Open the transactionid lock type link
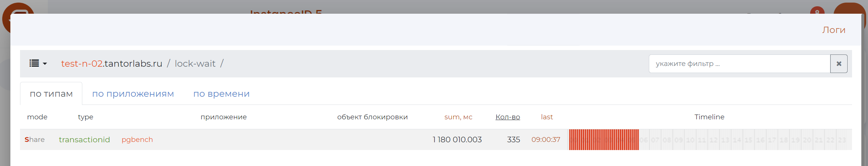This screenshot has width=868, height=166. tap(85, 140)
